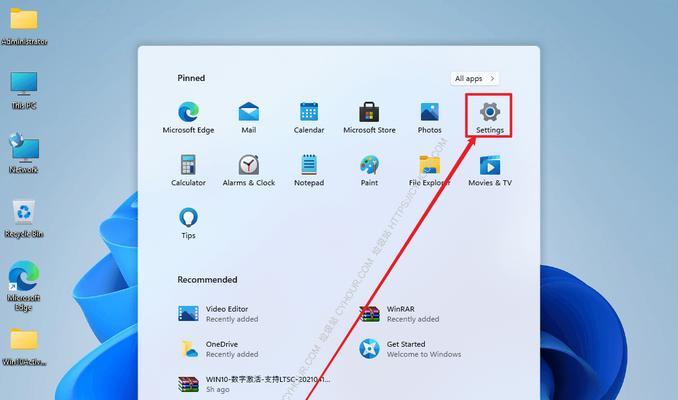The height and width of the screenshot is (400, 678).
Task: Launch Notepad
Action: click(x=309, y=170)
